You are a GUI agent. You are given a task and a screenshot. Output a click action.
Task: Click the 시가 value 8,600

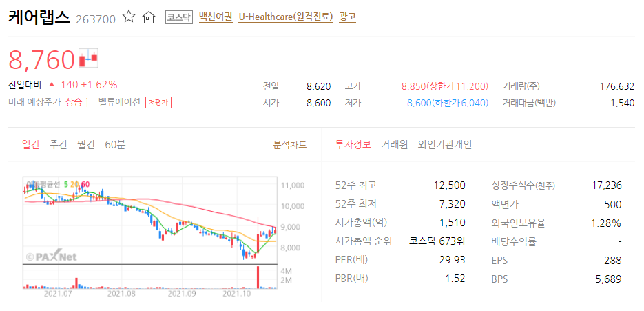(x=319, y=103)
